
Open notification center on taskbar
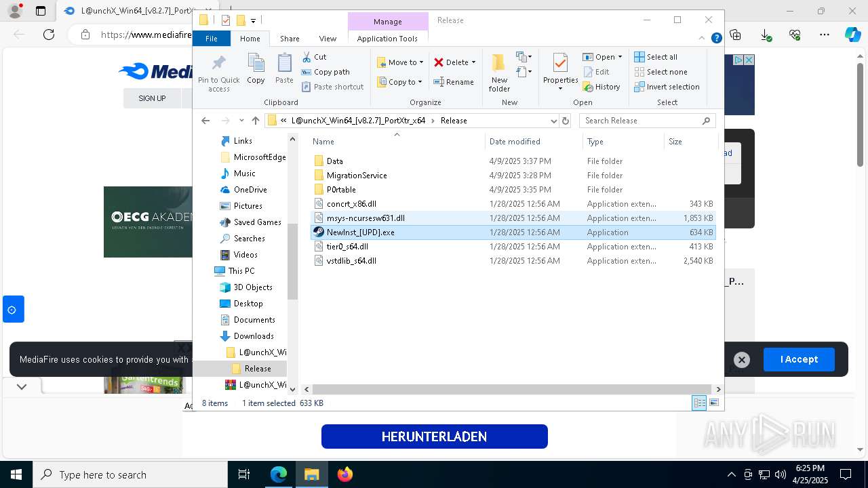click(846, 474)
